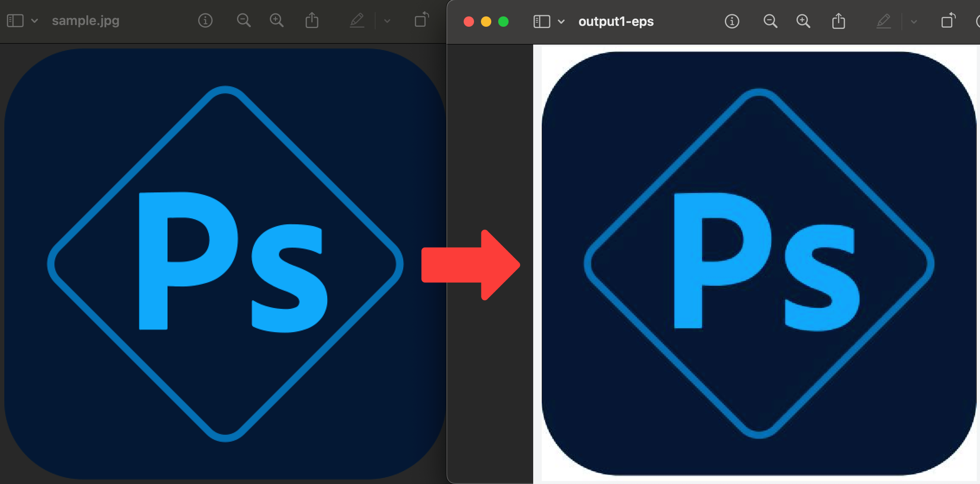Zoom in on the sample.jpg image
Image resolution: width=980 pixels, height=484 pixels.
point(276,20)
